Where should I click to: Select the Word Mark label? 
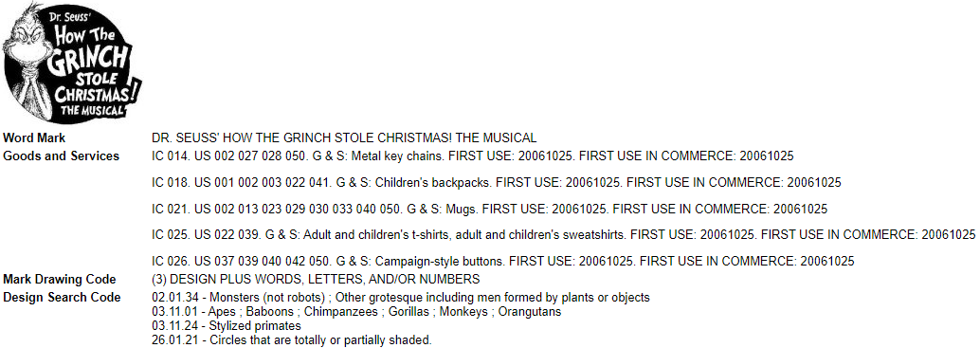coord(34,138)
